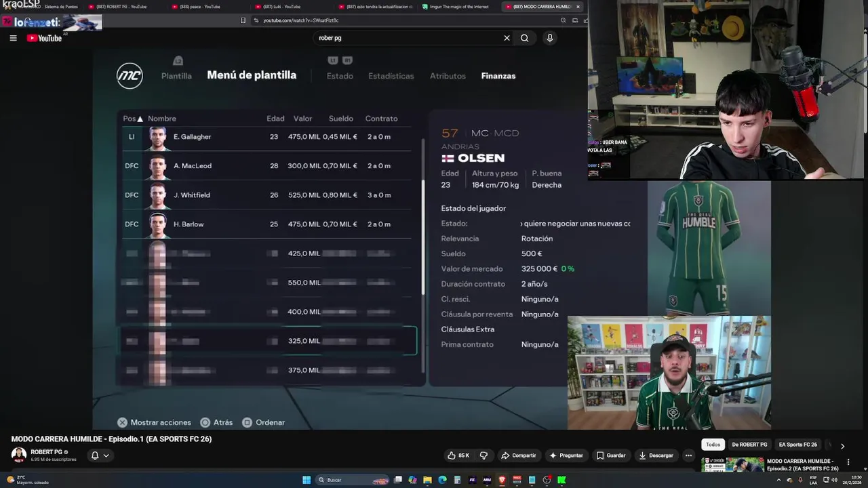Open Brave browser from taskbar
The height and width of the screenshot is (488, 868).
[502, 480]
